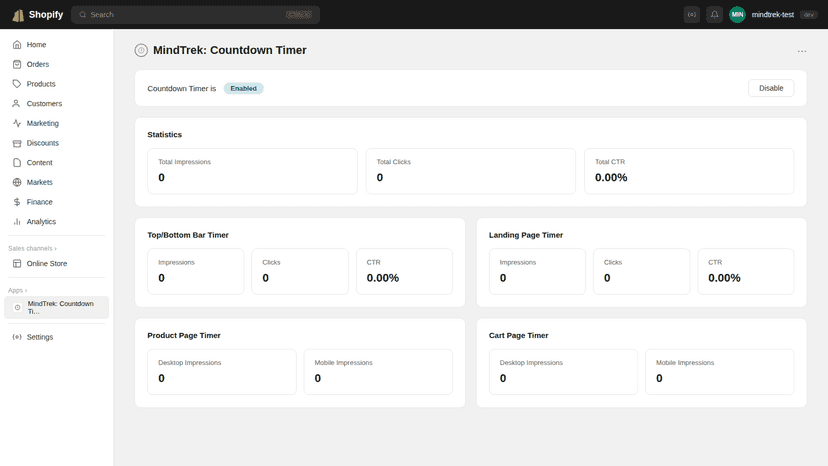Expand the Apps section chevron
This screenshot has height=466, width=828.
coord(26,291)
